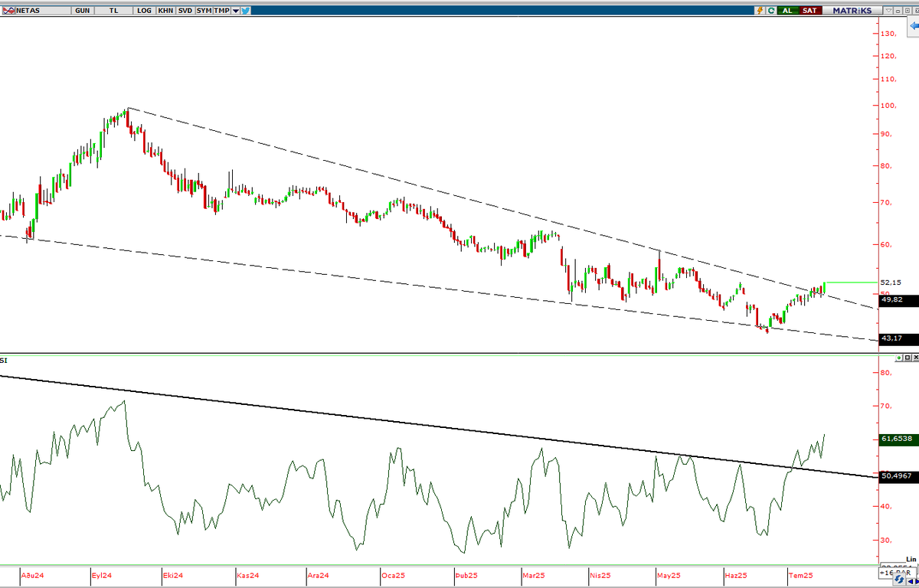Screen dimensions: 919x588
Task: Click the Mar25 date label
Action: click(534, 575)
